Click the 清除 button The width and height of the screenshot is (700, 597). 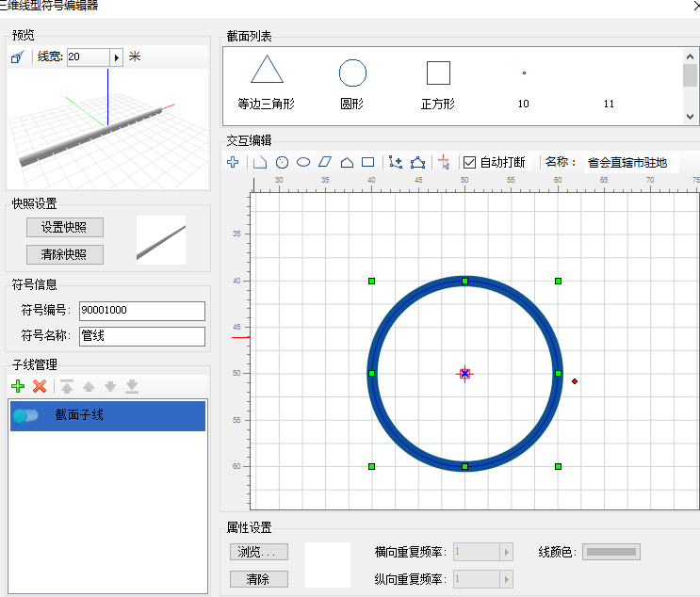pos(259,579)
